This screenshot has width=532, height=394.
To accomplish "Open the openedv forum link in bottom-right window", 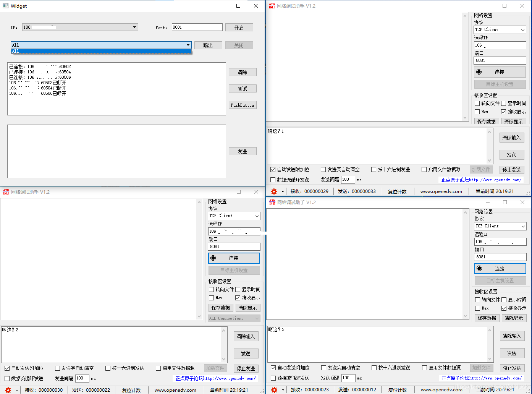I will click(x=482, y=378).
